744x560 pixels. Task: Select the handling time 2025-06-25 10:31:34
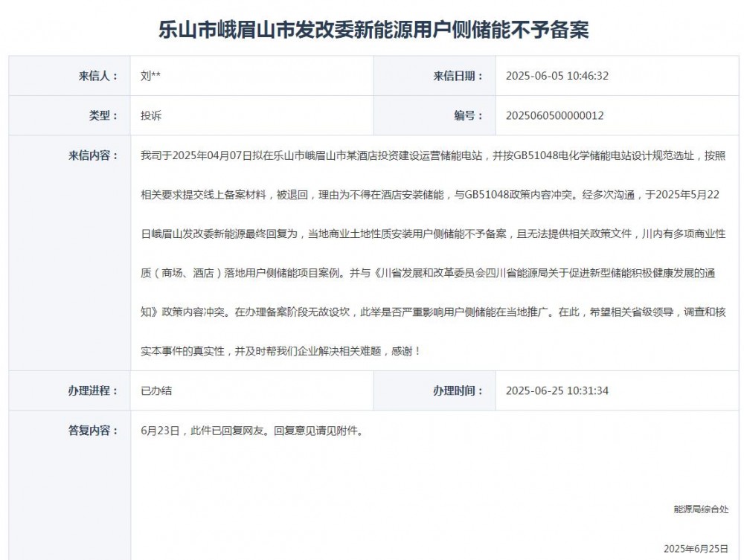[557, 390]
